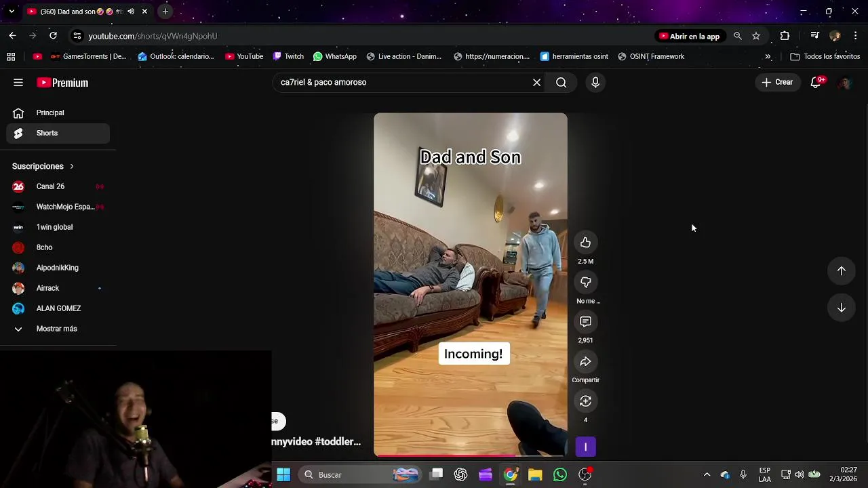
Task: Select Principal in the sidebar
Action: [x=58, y=113]
